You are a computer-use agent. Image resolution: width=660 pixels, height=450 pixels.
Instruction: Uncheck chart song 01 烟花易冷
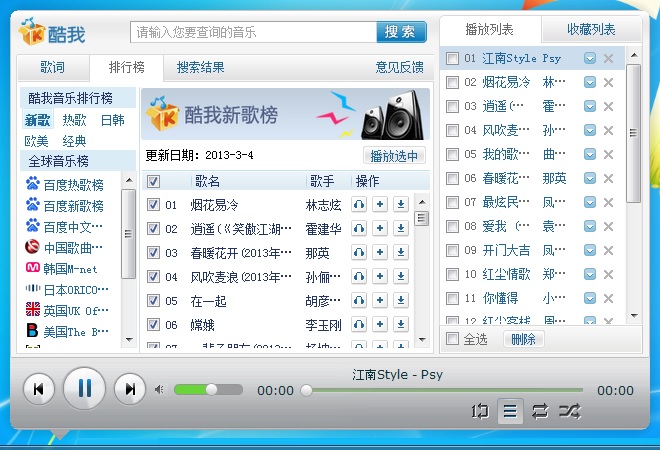point(153,205)
